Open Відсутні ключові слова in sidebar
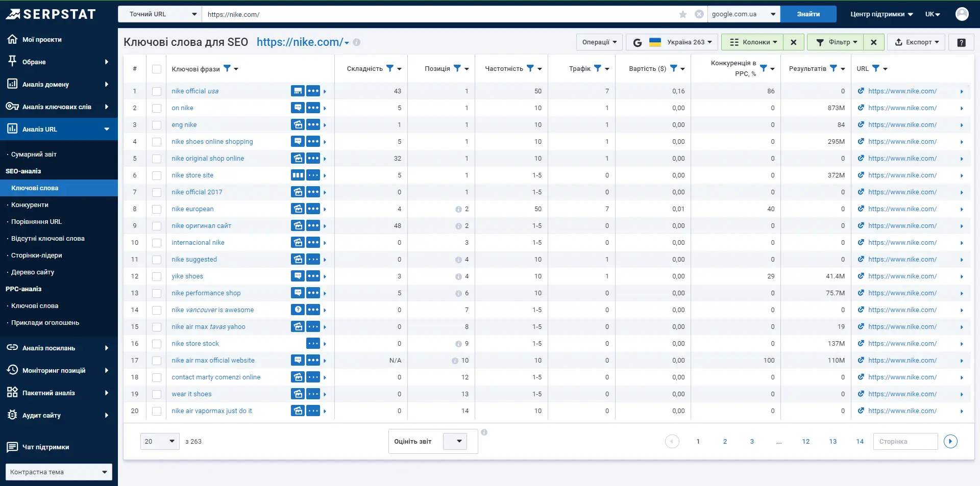Viewport: 980px width, 486px height. coord(48,238)
